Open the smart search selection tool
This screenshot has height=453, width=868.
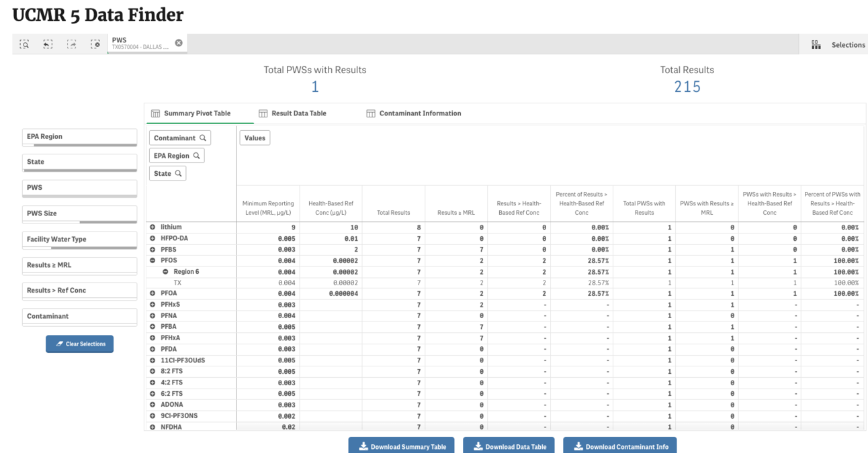[x=24, y=44]
